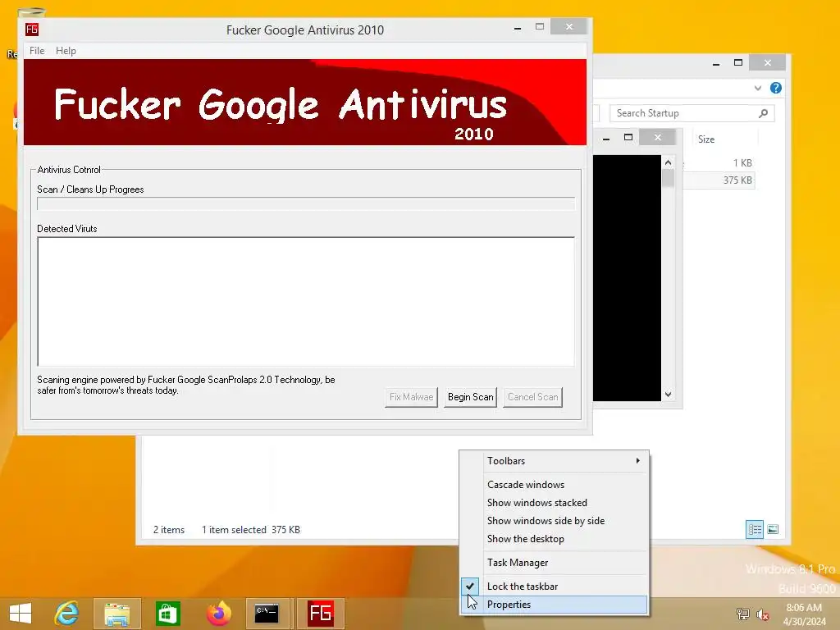Click the clock showing 8:06 AM
840x630 pixels.
[804, 608]
